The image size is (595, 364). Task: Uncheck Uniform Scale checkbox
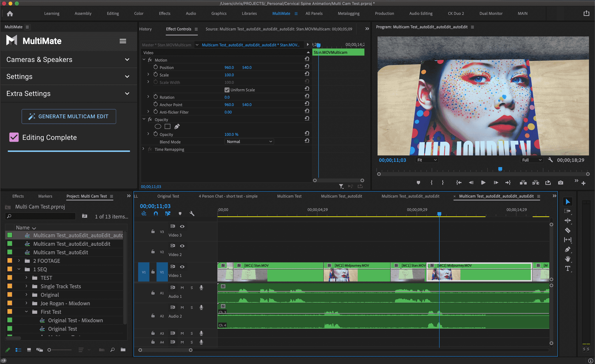[227, 90]
